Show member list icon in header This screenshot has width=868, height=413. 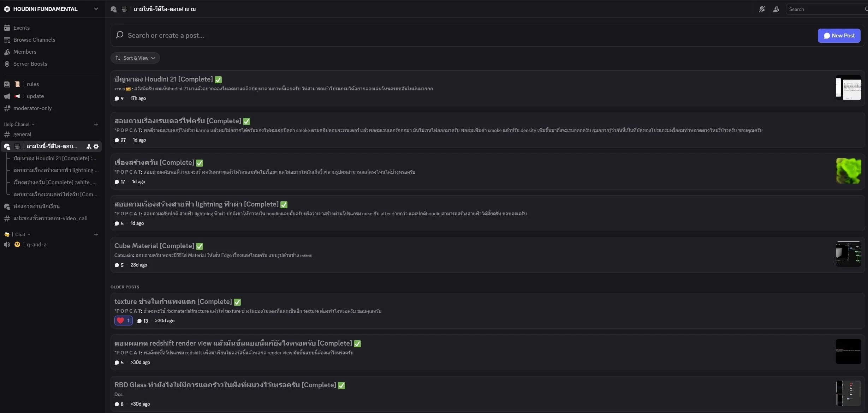pos(776,9)
